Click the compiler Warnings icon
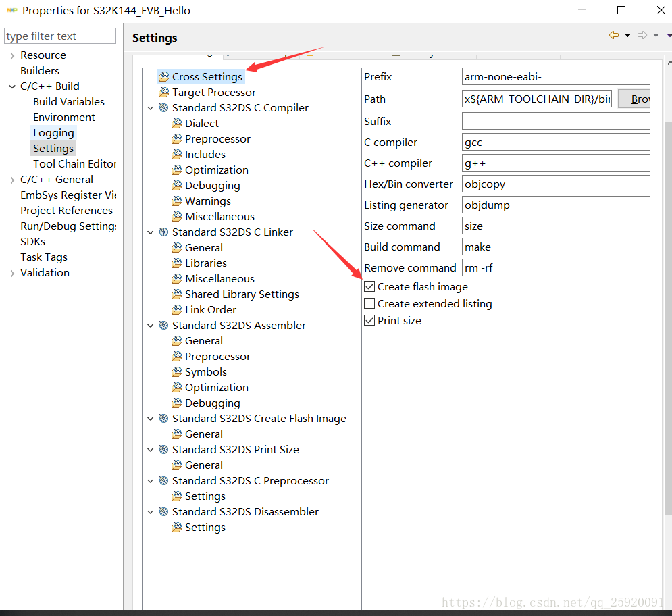 [x=176, y=201]
